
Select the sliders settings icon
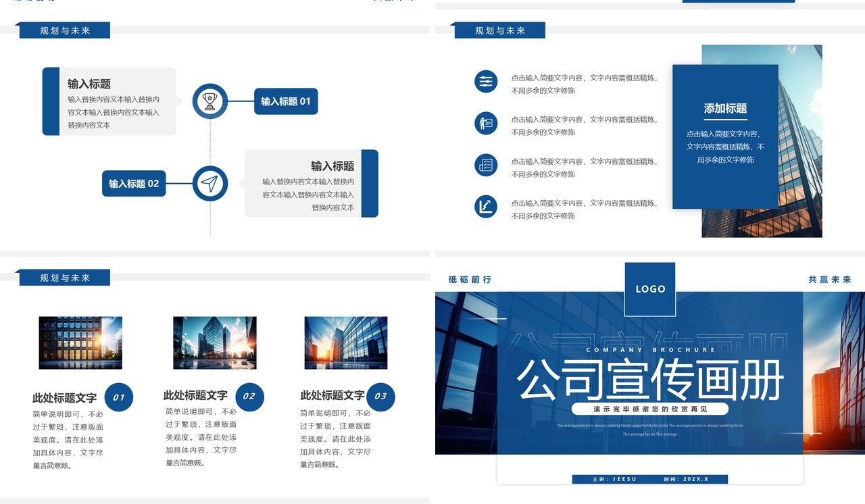pos(485,82)
